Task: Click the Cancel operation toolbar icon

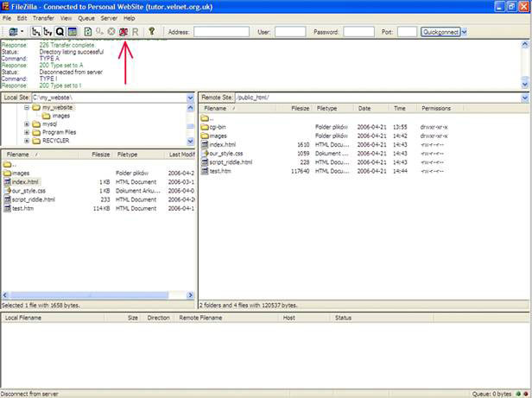Action: click(111, 32)
